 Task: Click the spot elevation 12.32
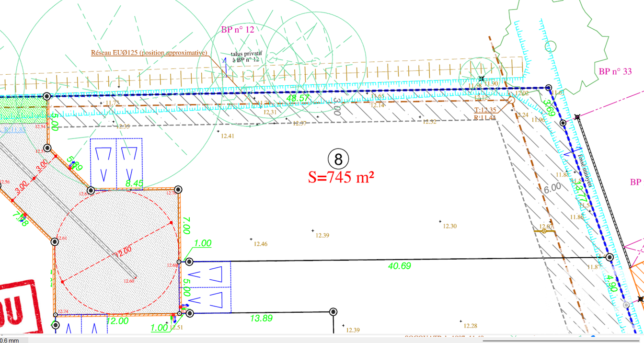[x=429, y=122]
